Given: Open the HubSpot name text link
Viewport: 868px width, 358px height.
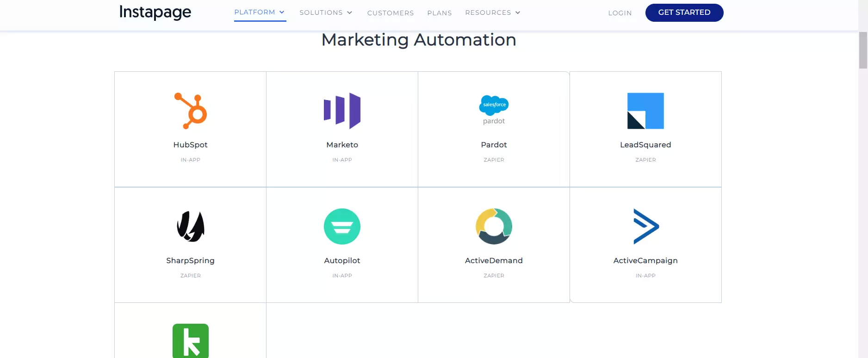Looking at the screenshot, I should point(190,145).
